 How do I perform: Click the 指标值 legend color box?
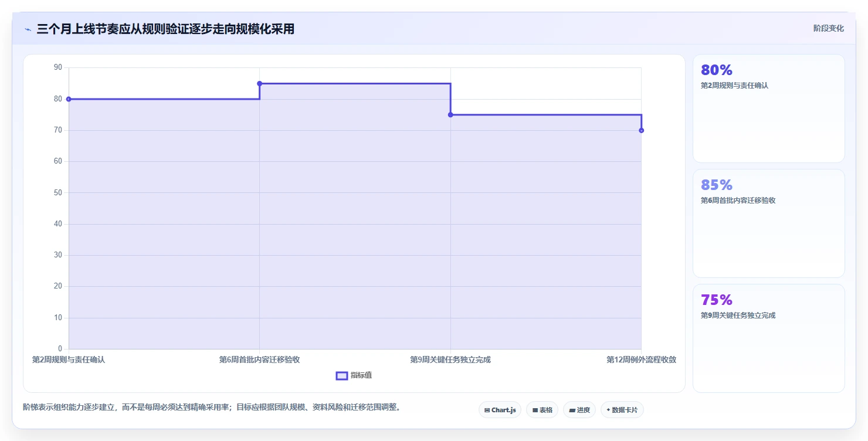click(x=342, y=375)
